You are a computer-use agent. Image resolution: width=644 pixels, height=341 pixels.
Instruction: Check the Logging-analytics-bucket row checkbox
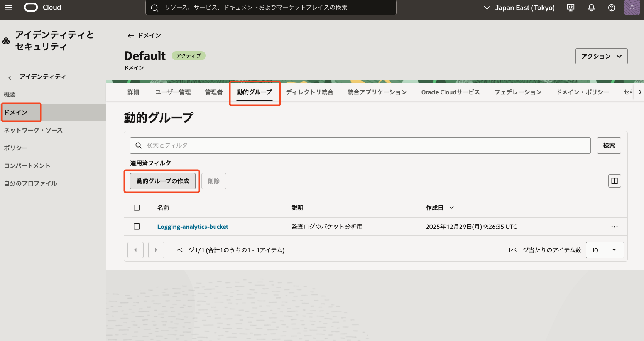pos(137,227)
